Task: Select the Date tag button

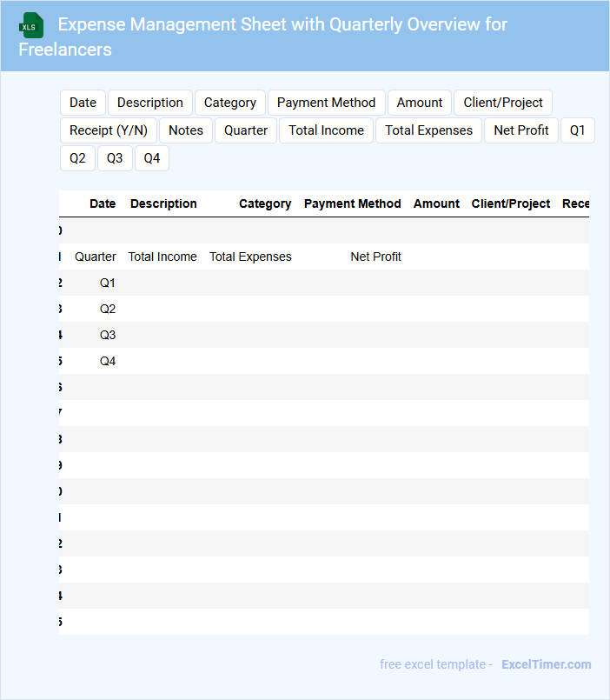Action: 83,103
